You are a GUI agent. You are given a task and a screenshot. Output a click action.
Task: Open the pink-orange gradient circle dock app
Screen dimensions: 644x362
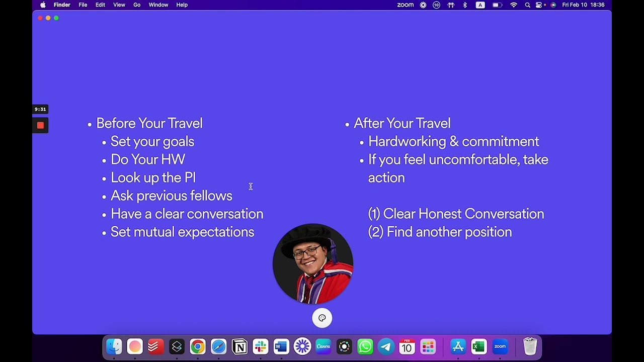point(134,346)
